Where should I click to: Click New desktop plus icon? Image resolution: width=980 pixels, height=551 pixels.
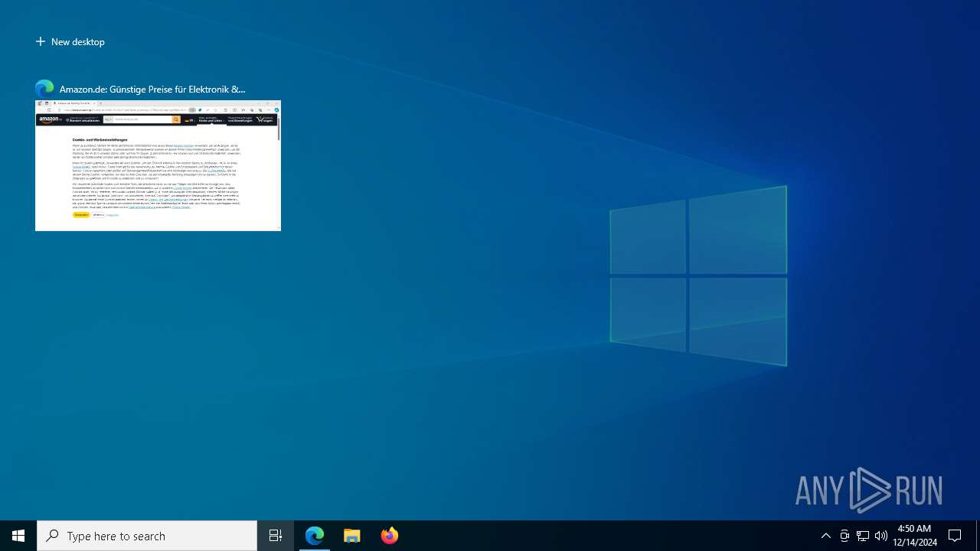tap(41, 42)
